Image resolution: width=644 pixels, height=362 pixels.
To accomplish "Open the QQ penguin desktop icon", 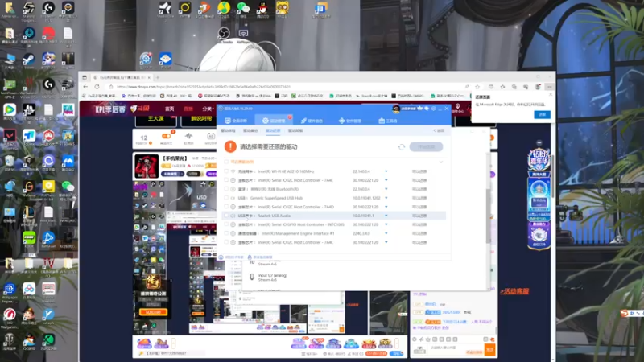I will point(262,10).
